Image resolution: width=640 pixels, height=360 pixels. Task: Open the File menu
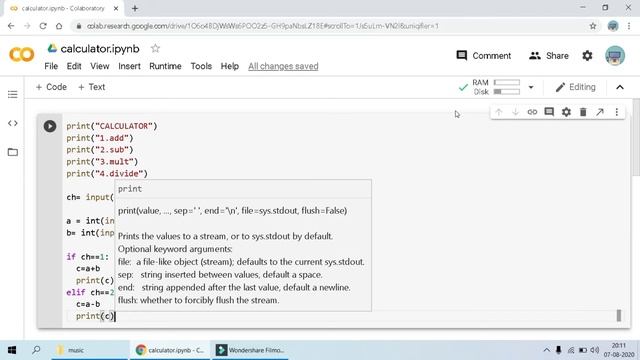pyautogui.click(x=51, y=66)
